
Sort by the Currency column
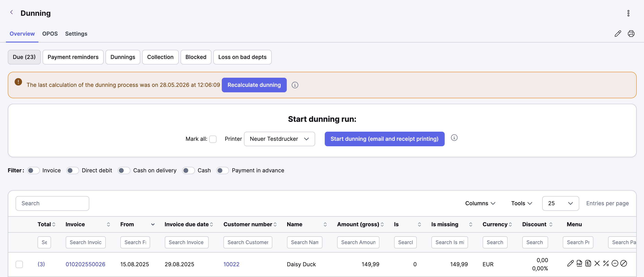click(x=510, y=224)
